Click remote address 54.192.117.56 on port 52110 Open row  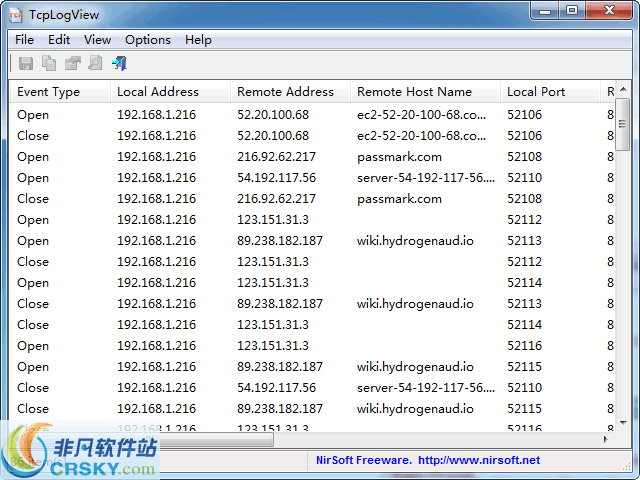point(276,178)
